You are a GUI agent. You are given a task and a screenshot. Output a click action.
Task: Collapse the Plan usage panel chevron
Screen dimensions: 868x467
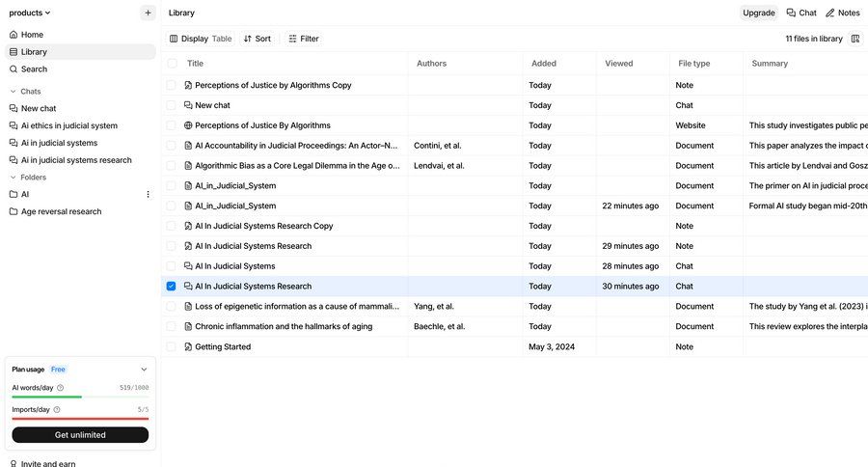click(x=144, y=370)
